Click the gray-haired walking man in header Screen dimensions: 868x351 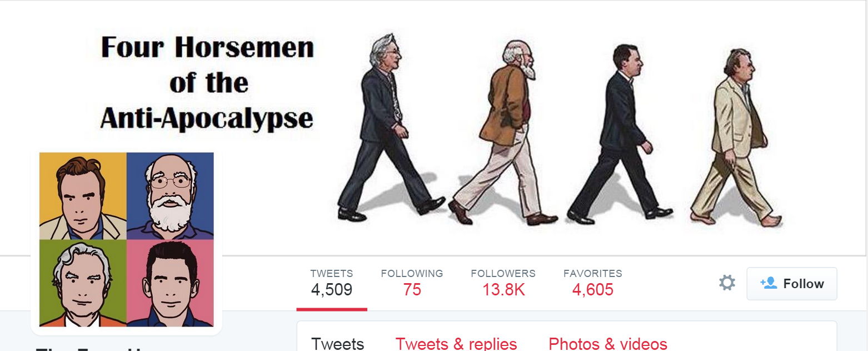(391, 127)
